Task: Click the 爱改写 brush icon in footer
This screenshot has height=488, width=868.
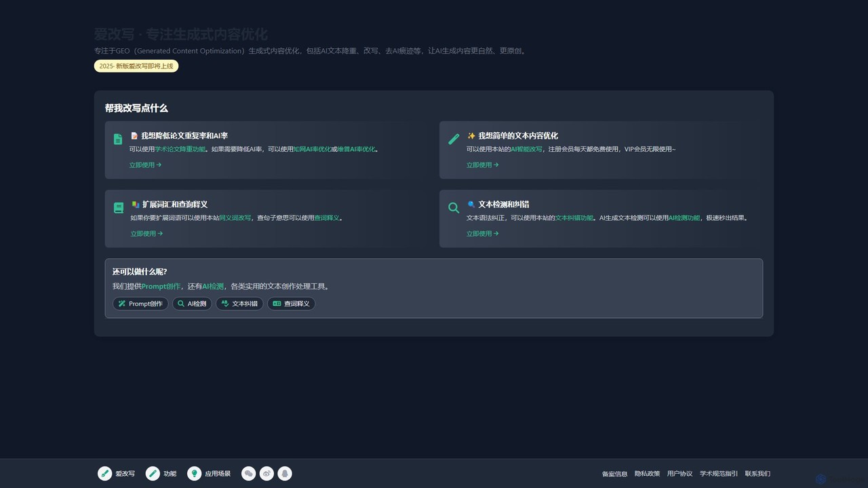Action: tap(104, 473)
